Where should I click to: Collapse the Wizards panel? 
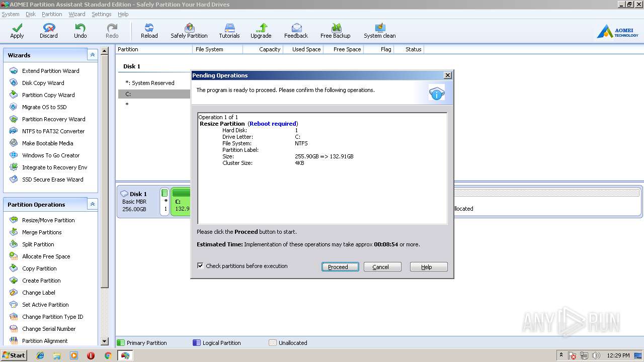click(93, 55)
